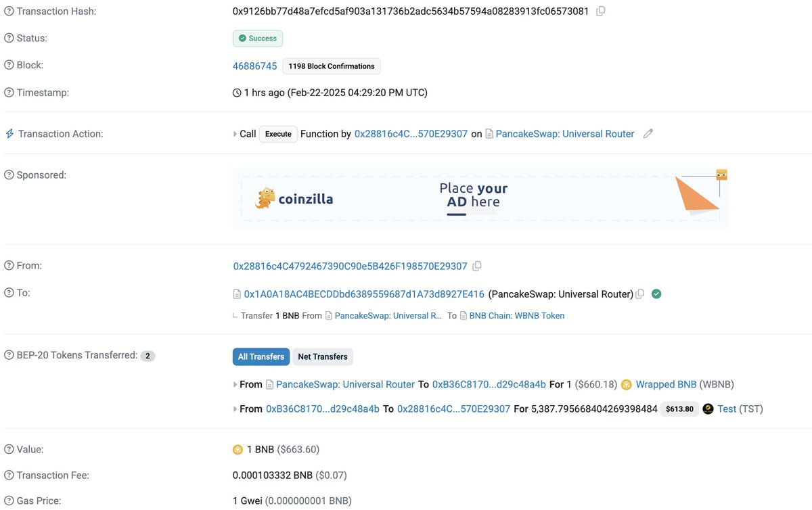Click the help icon beside Gas Price
The image size is (812, 510).
click(x=9, y=501)
